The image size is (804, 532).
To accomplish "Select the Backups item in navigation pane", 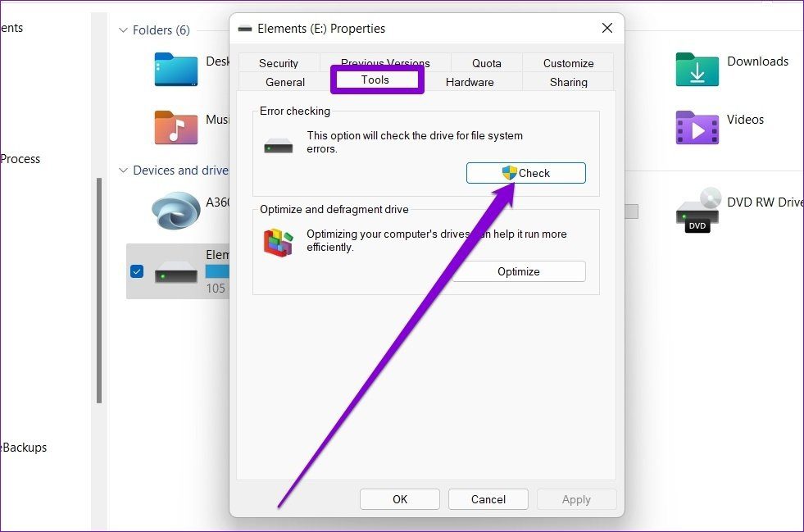I will pos(24,448).
